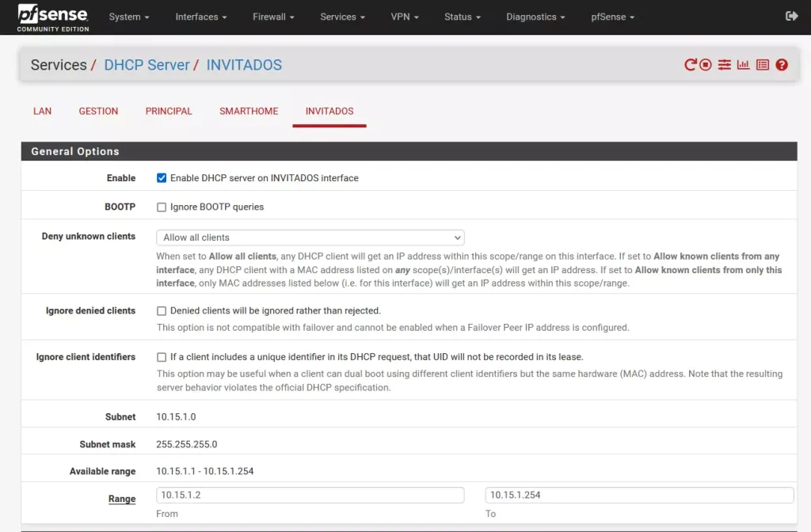
Task: Click the General Options section header
Action: [x=409, y=151]
